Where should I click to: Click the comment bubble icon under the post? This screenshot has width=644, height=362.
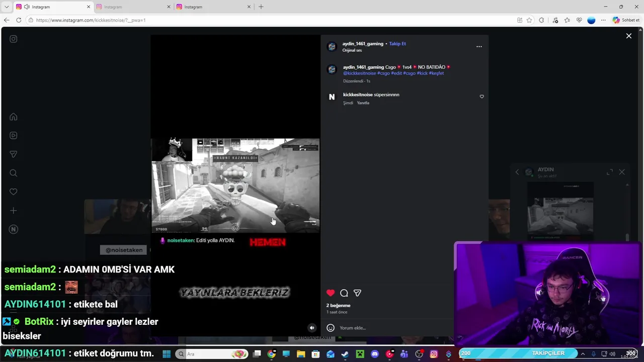tap(344, 293)
